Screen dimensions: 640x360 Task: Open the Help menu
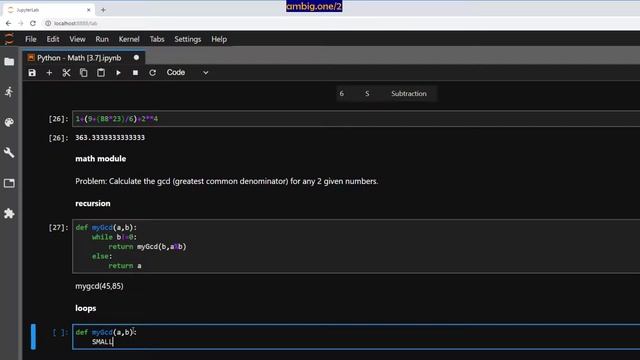(x=219, y=39)
